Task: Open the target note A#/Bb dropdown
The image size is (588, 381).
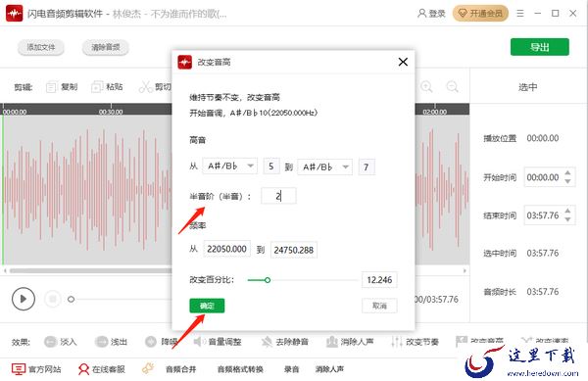Action: 324,167
